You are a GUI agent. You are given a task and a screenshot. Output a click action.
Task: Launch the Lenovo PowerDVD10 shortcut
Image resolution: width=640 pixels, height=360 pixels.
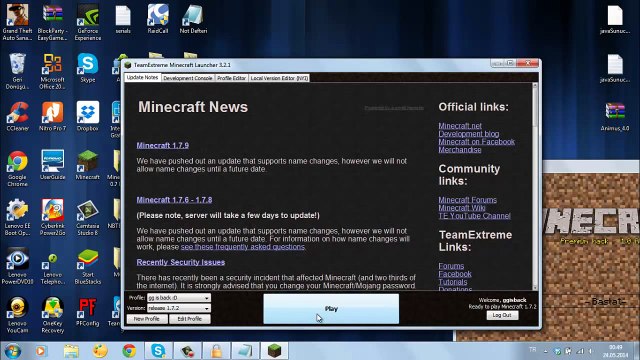pos(17,266)
